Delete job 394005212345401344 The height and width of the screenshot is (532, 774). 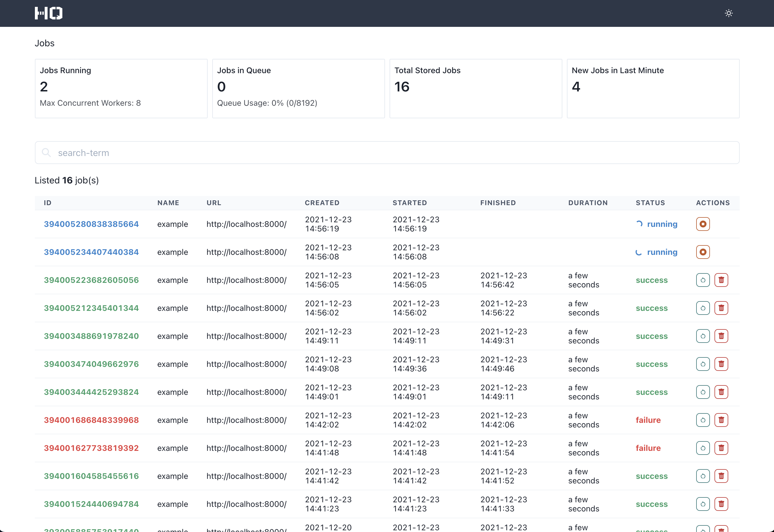(721, 308)
